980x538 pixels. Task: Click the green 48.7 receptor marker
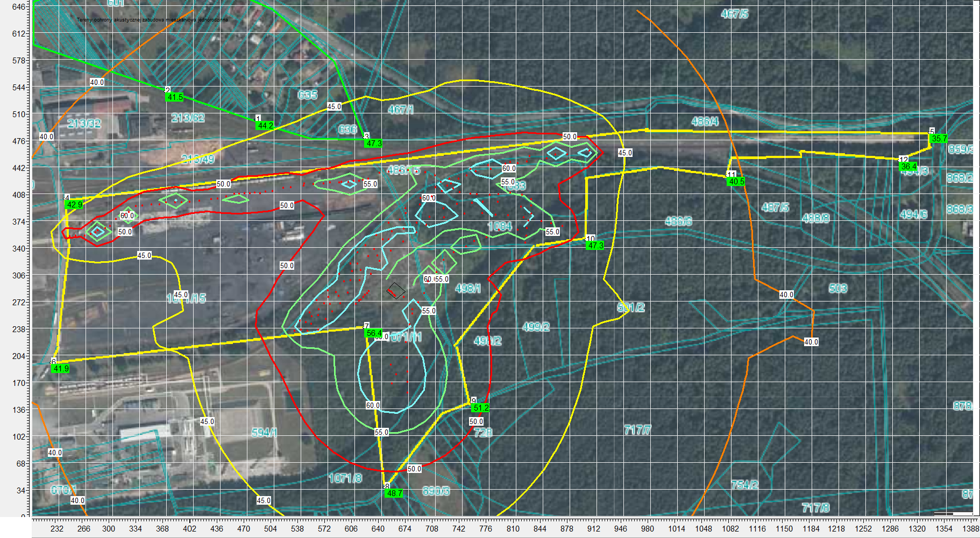pyautogui.click(x=394, y=493)
